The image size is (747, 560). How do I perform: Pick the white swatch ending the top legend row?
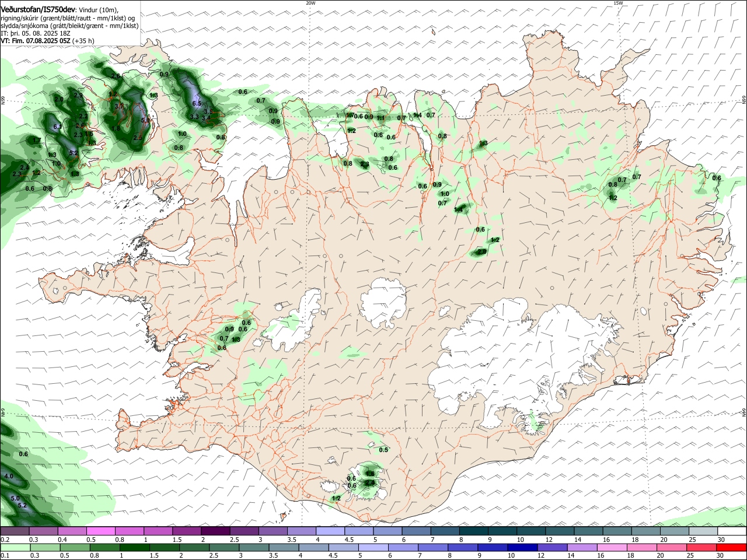732,531
